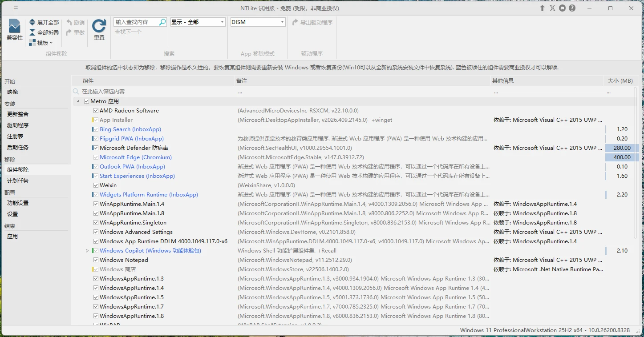Open the Mastodon community icon in the title bar
This screenshot has height=337, width=644.
coord(563,8)
